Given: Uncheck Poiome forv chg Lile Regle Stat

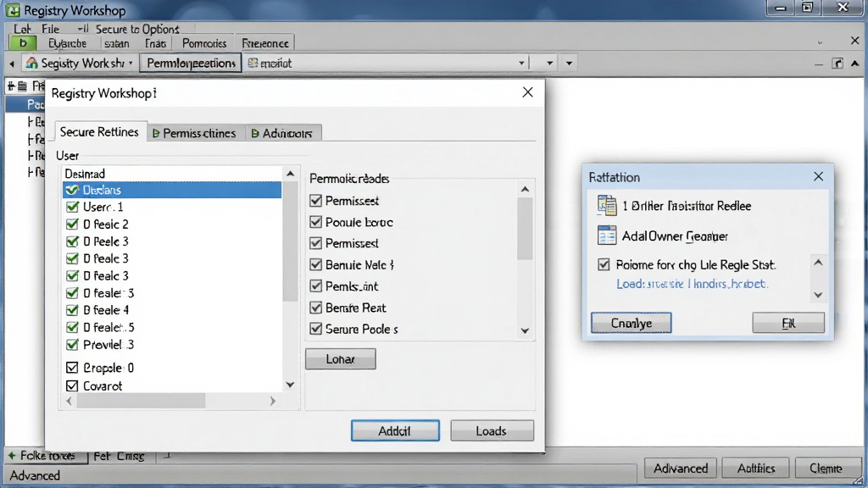Looking at the screenshot, I should click(x=604, y=264).
